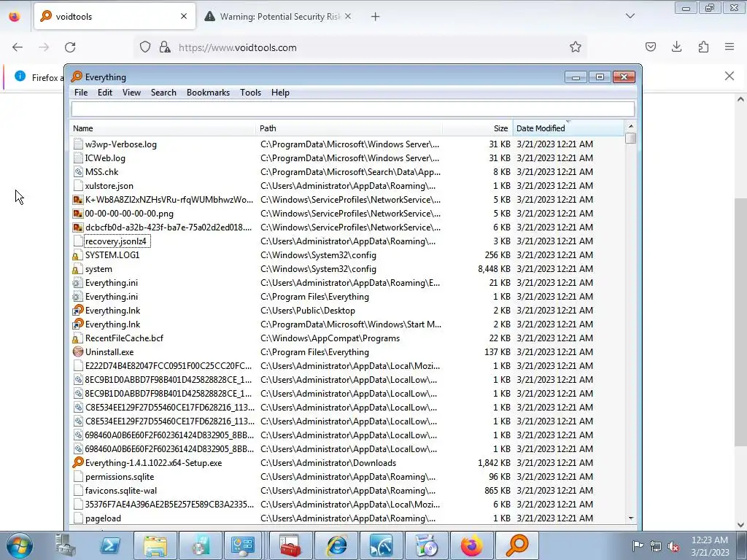The width and height of the screenshot is (747, 560).
Task: Click the 1,842 KB size cell
Action: (x=494, y=463)
